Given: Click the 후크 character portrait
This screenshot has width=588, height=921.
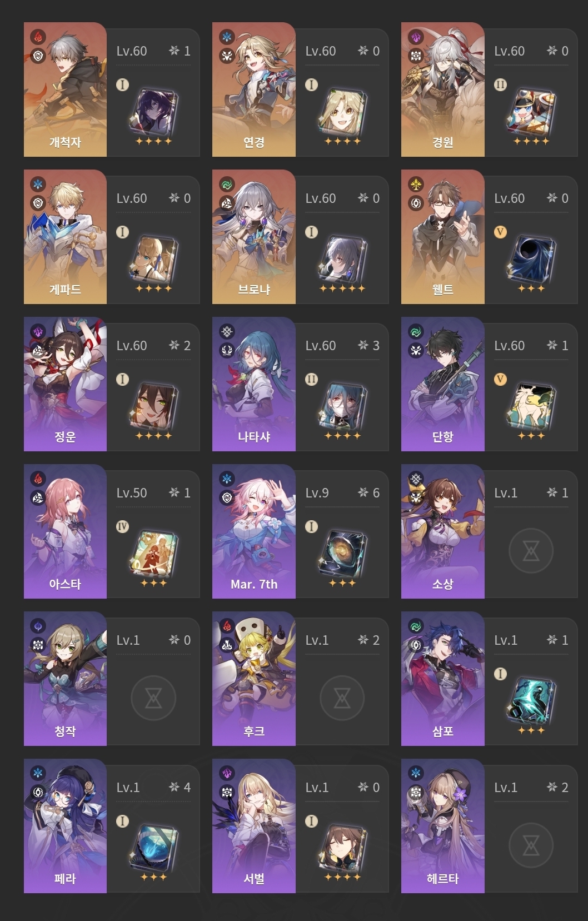Looking at the screenshot, I should pos(254,679).
